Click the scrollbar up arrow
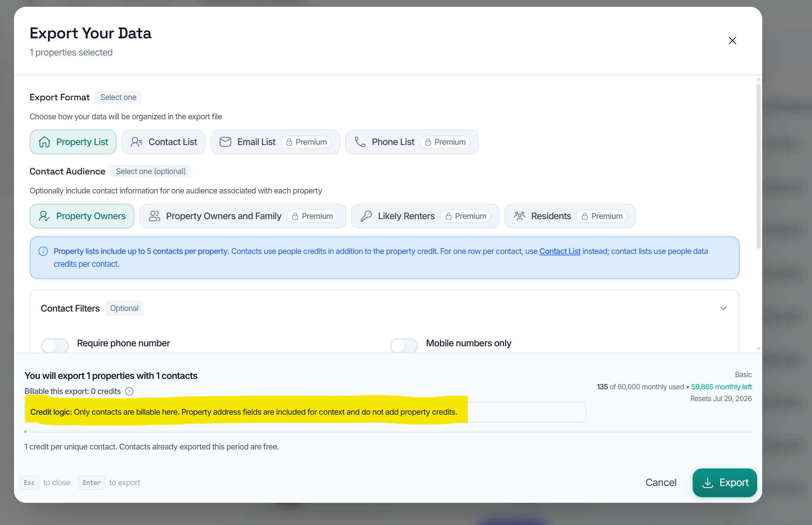 (758, 79)
